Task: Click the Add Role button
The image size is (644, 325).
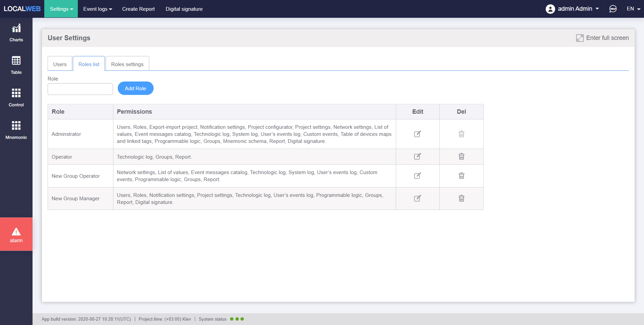Action: click(136, 89)
